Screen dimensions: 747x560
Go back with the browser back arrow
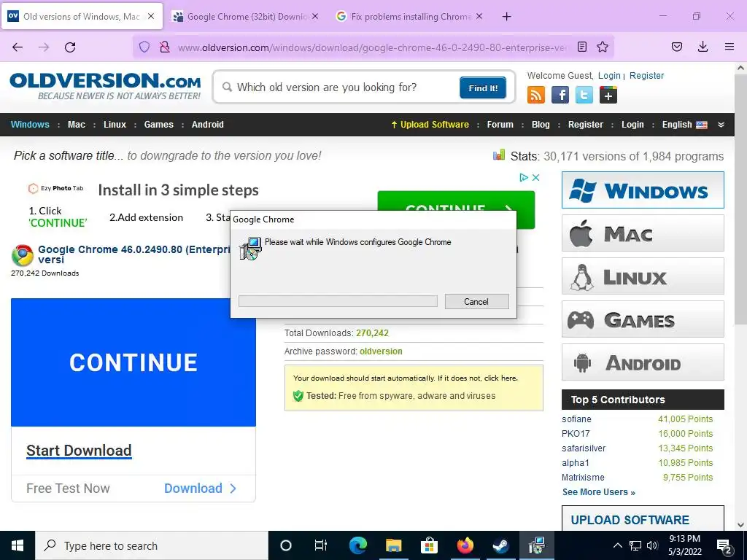18,47
